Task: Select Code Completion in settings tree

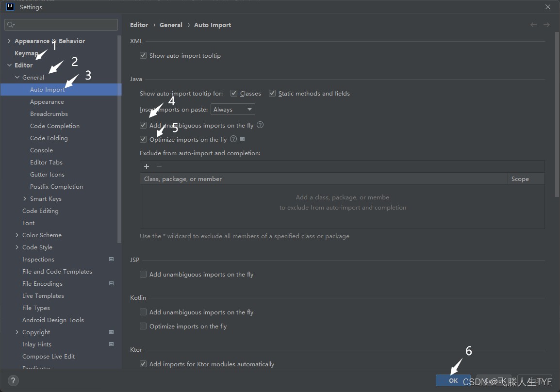Action: (55, 126)
